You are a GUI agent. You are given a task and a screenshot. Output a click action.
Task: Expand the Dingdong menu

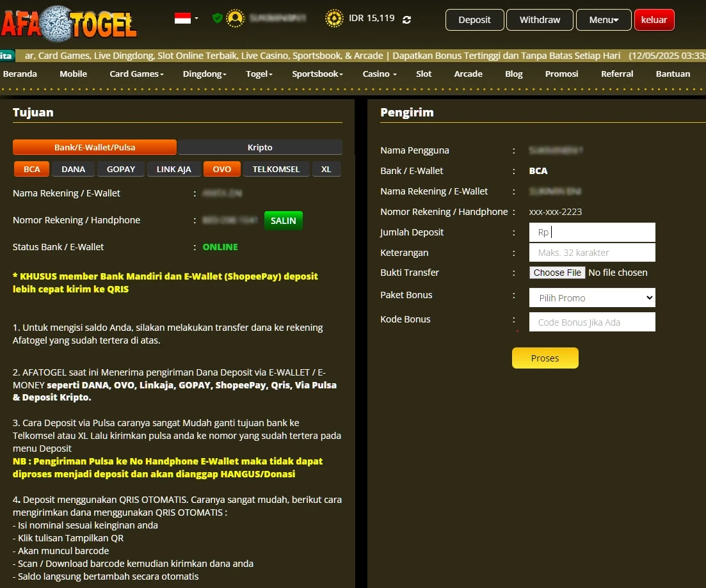coord(204,74)
